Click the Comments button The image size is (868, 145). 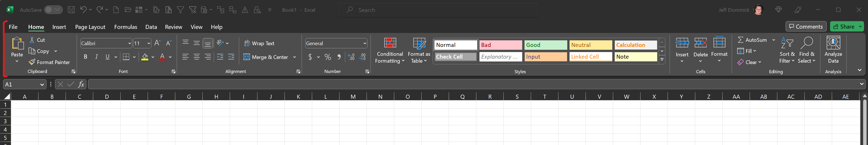[x=806, y=26]
